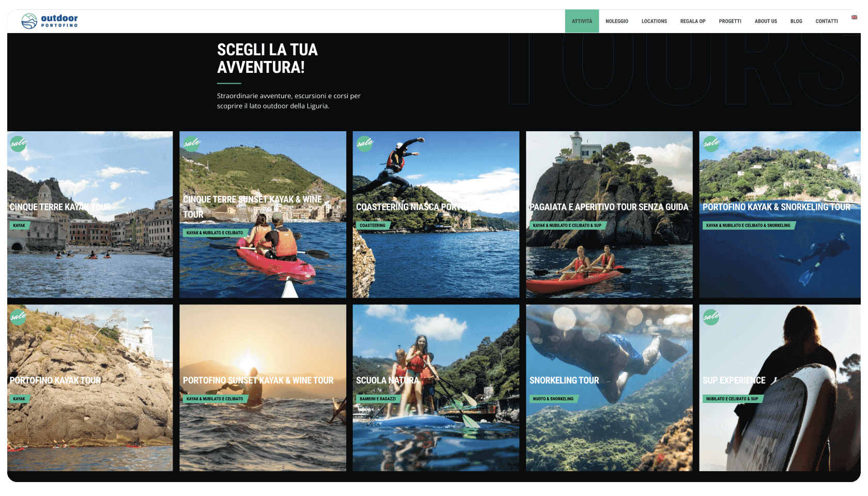This screenshot has height=496, width=868.
Task: Click the Outdoor Portofino logo
Action: coord(50,21)
